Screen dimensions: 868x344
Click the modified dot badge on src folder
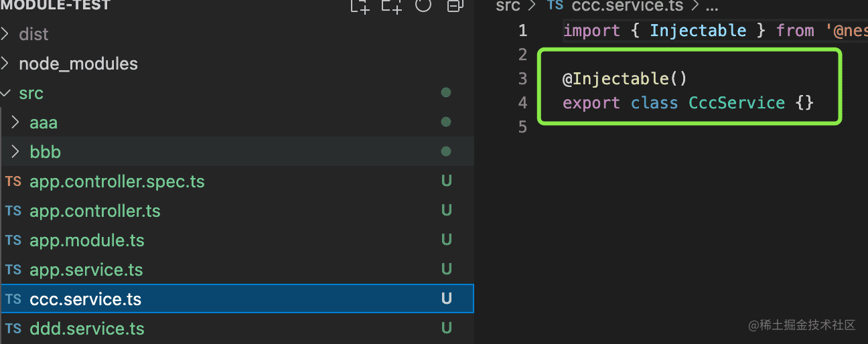[446, 93]
